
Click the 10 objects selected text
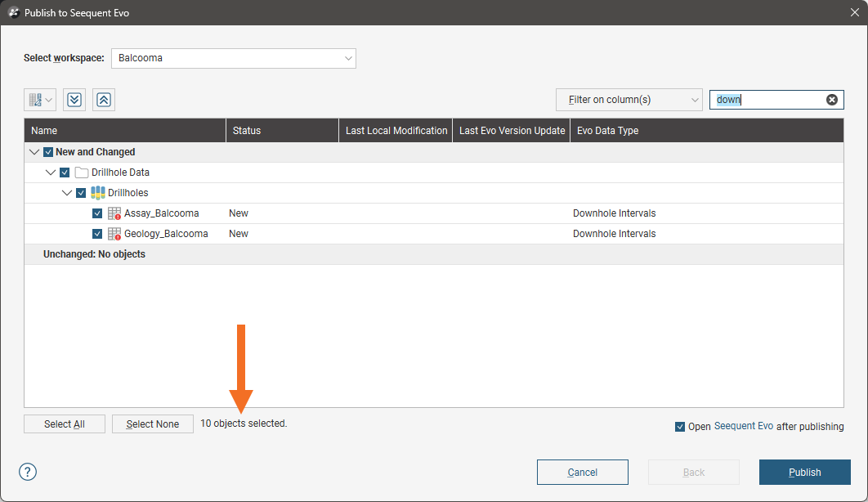click(244, 424)
